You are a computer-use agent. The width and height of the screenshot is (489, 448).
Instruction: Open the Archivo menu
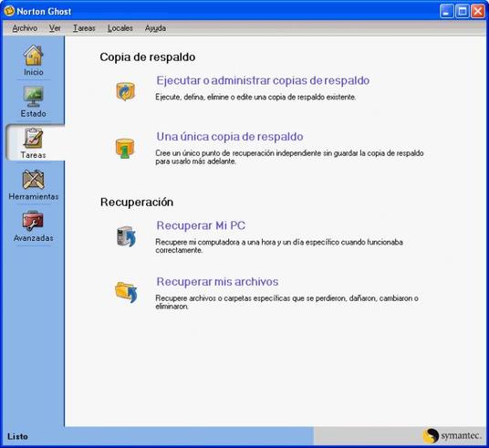pyautogui.click(x=25, y=28)
